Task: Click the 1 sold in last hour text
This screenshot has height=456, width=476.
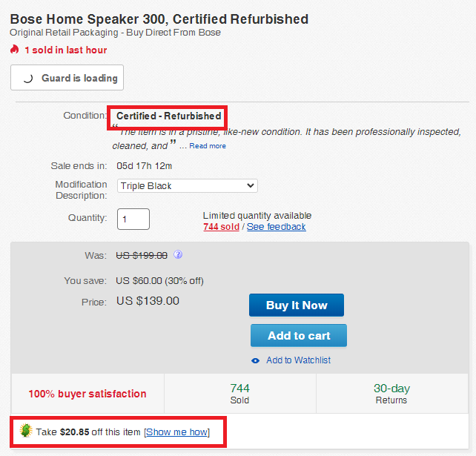Action: [66, 50]
